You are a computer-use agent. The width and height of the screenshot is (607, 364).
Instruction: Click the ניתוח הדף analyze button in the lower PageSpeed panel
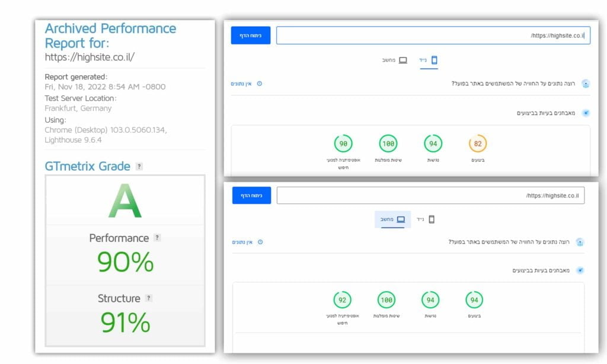[251, 196]
